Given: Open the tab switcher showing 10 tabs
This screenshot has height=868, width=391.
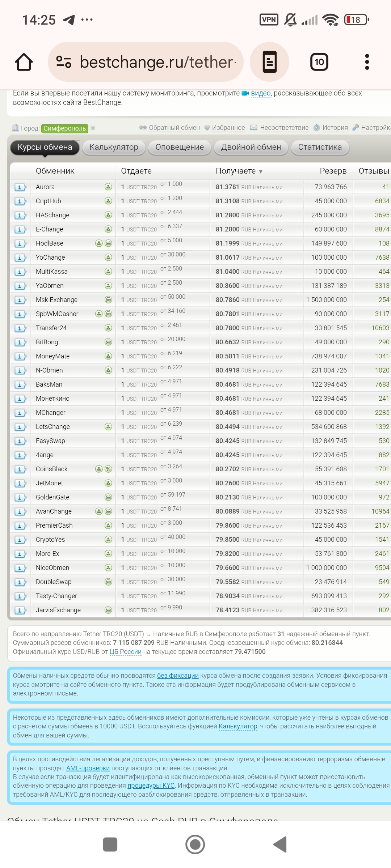Looking at the screenshot, I should click(319, 62).
